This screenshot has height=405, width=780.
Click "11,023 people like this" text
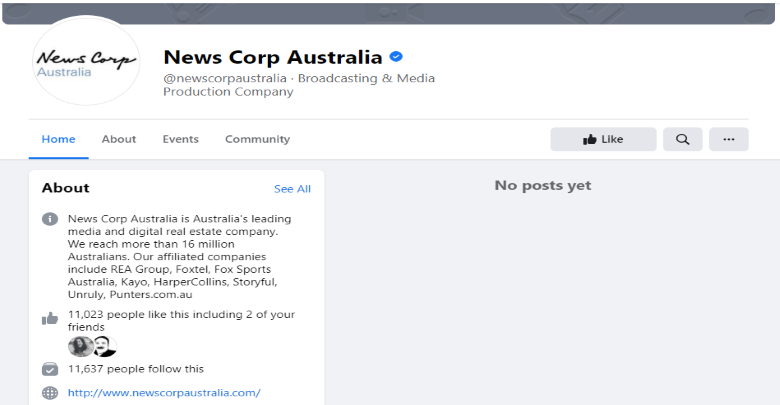point(129,314)
